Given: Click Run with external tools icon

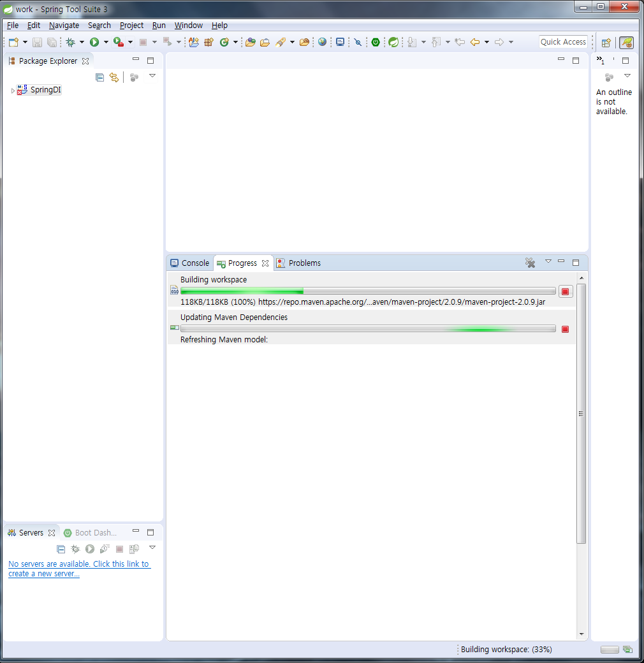Looking at the screenshot, I should click(119, 42).
